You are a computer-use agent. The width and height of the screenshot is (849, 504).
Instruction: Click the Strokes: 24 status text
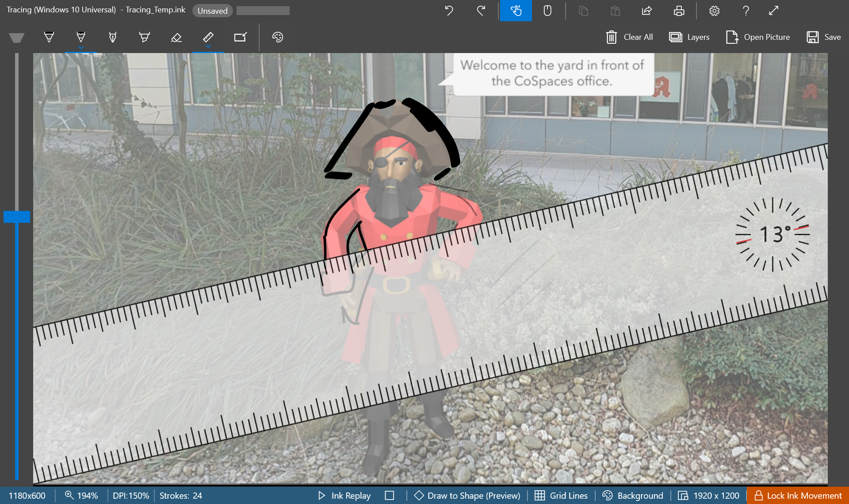[x=181, y=496]
